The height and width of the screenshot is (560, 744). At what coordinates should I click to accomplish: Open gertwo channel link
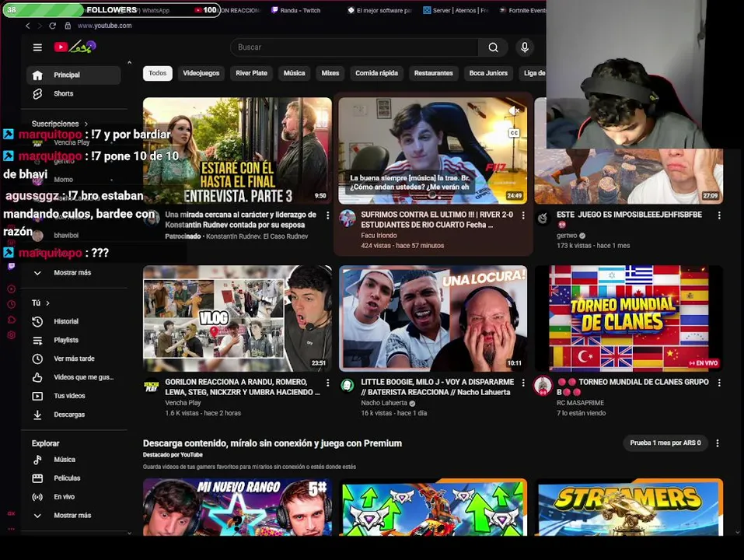[x=567, y=236]
